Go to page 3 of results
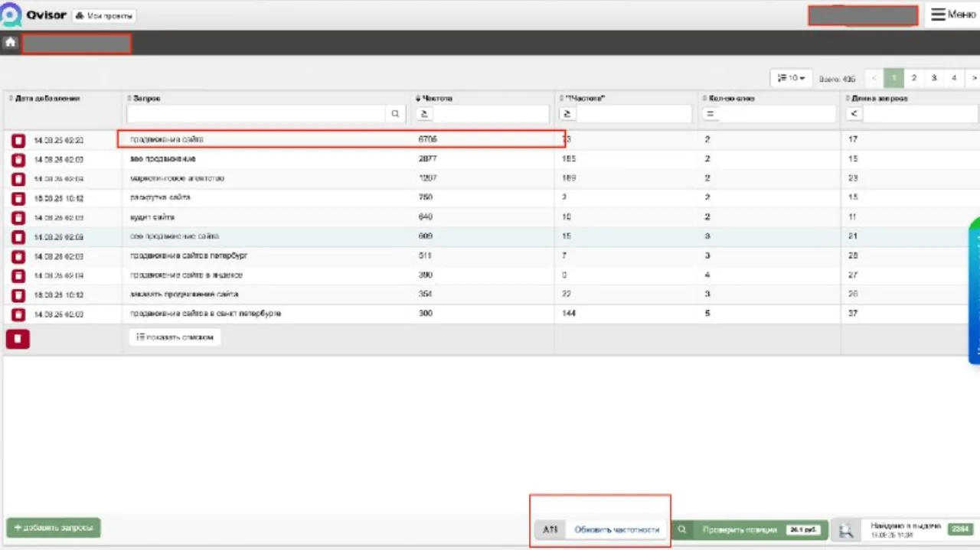The height and width of the screenshot is (550, 980). pos(934,78)
